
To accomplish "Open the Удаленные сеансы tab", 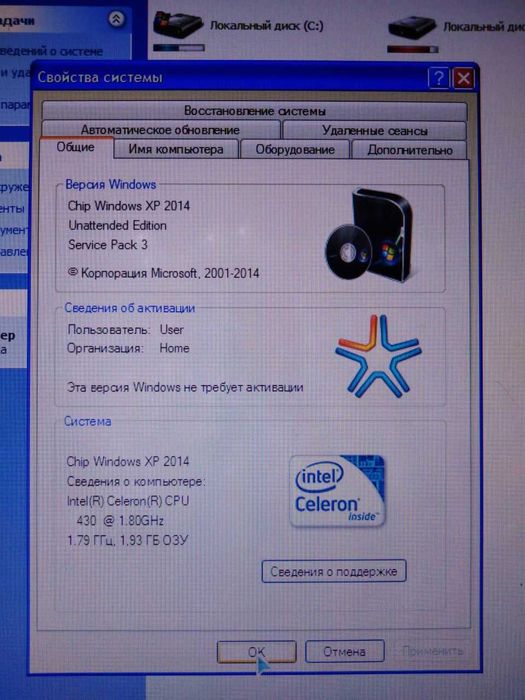I will click(x=375, y=131).
